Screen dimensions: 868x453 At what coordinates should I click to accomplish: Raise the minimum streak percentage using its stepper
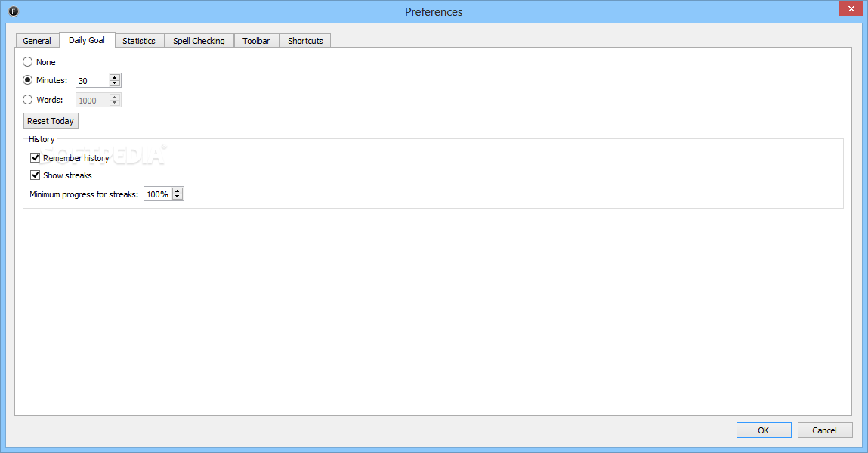pyautogui.click(x=178, y=190)
